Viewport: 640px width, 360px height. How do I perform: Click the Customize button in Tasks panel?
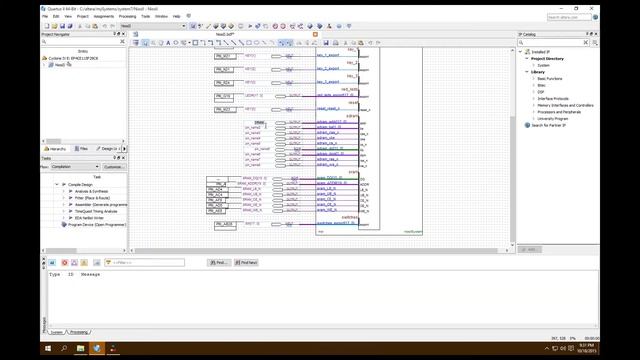[x=113, y=167]
